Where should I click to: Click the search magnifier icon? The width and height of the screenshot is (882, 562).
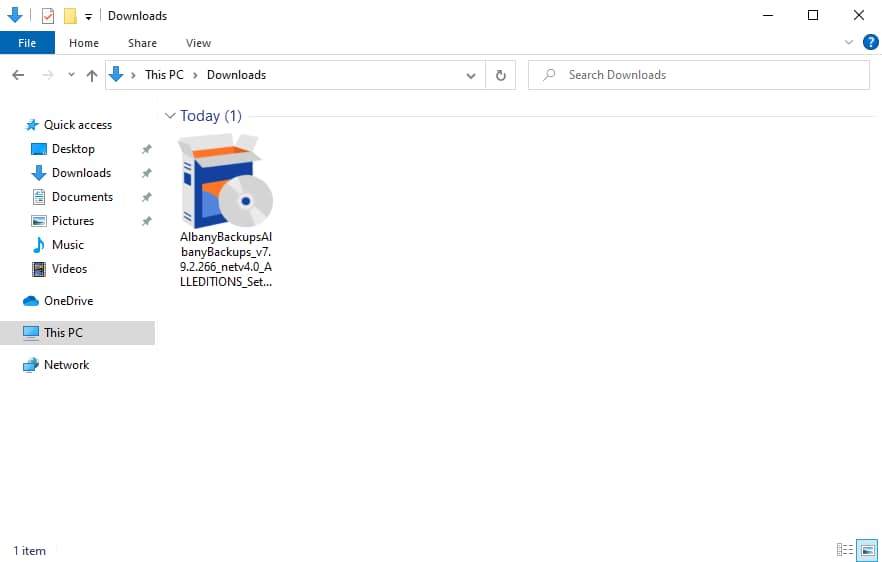point(549,74)
